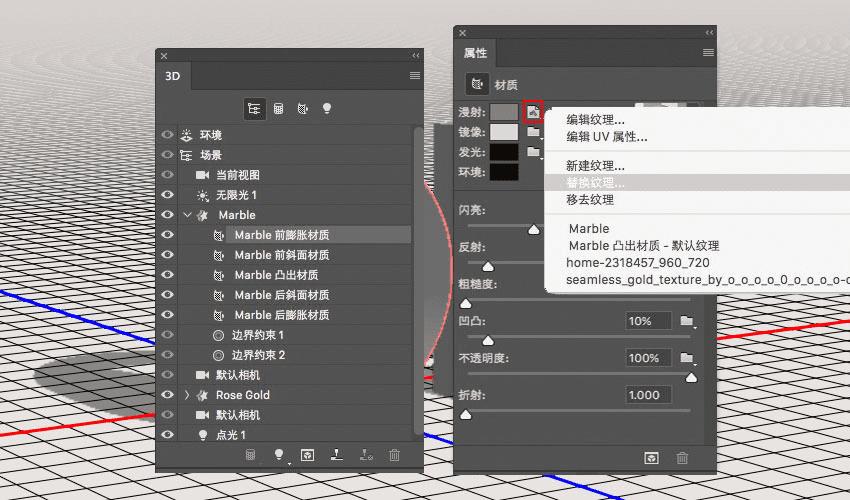Hide Marble 前膨胀材质 material

[168, 235]
